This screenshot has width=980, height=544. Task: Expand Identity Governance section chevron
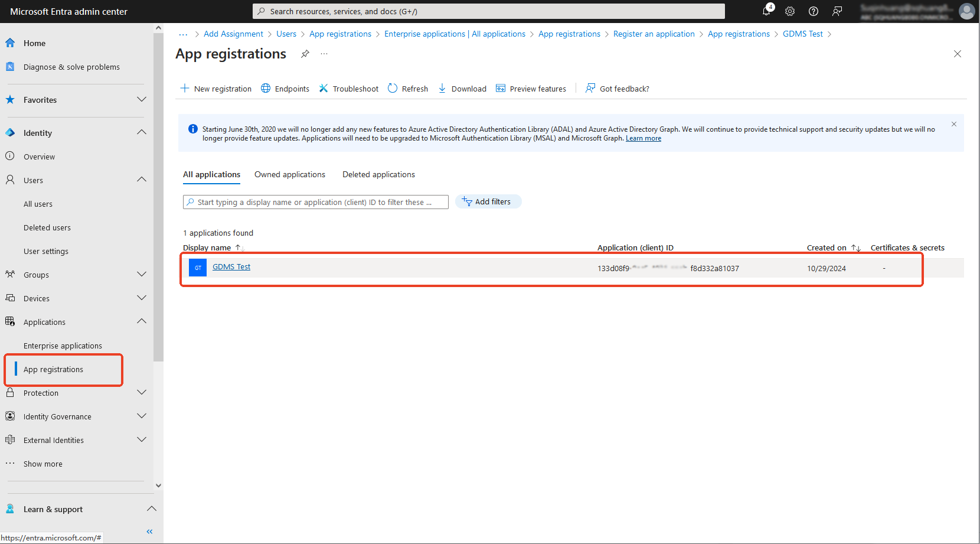[142, 416]
